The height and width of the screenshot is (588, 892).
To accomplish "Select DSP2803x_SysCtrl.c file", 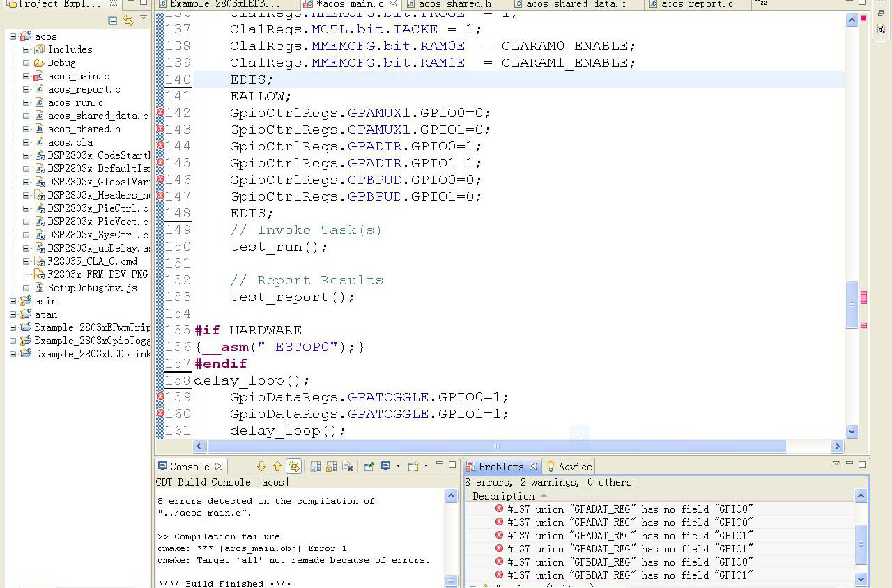I will point(98,235).
